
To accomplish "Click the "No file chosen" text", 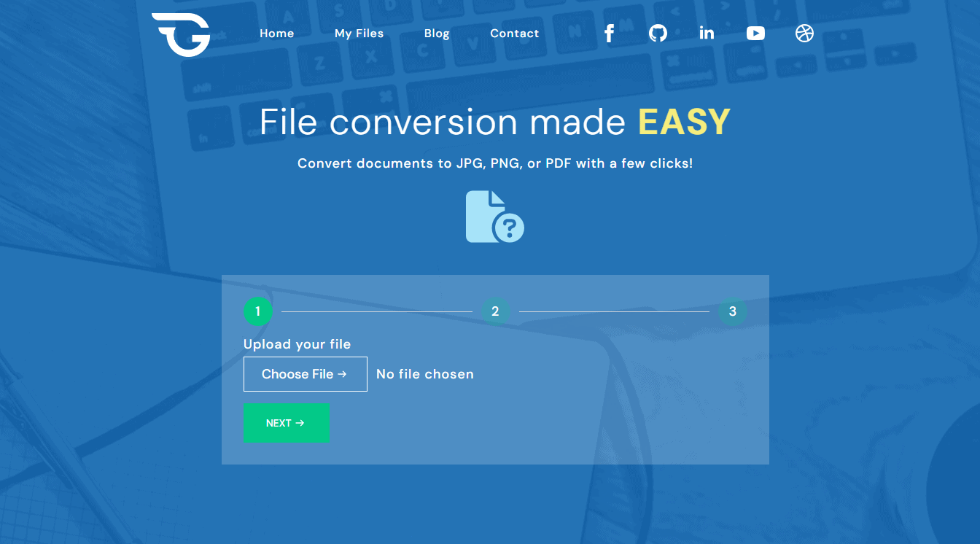I will tap(425, 374).
